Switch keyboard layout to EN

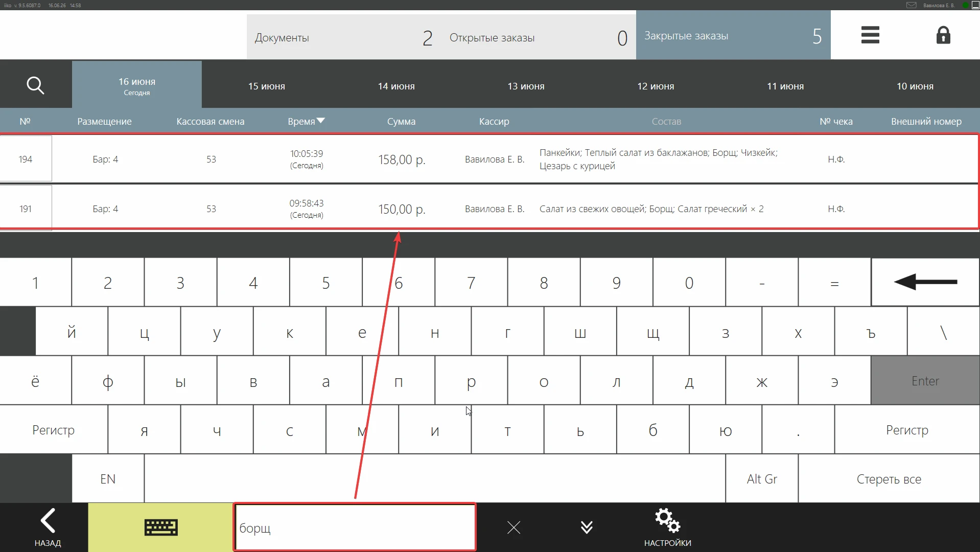pyautogui.click(x=108, y=479)
